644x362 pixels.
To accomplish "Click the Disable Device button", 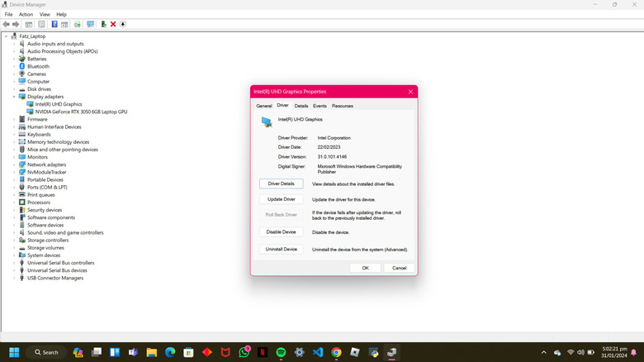I will coord(282,232).
